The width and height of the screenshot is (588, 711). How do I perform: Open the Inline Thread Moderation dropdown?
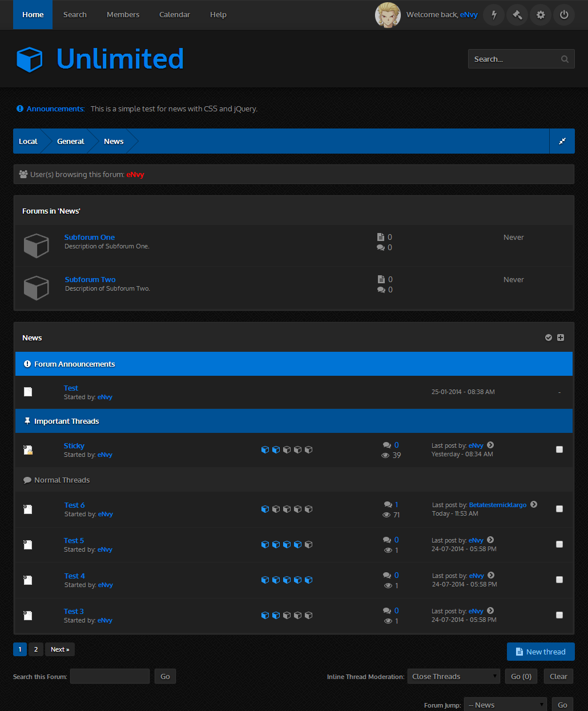click(x=453, y=676)
